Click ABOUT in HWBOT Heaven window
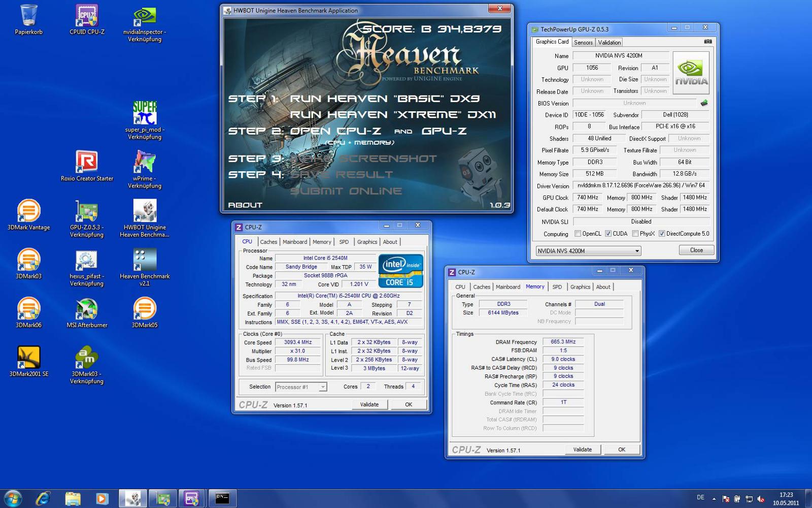The image size is (812, 508). pos(245,205)
